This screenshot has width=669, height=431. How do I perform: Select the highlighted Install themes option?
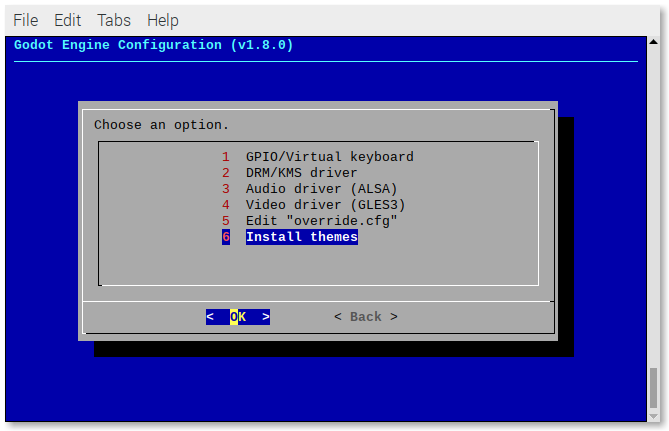click(290, 237)
